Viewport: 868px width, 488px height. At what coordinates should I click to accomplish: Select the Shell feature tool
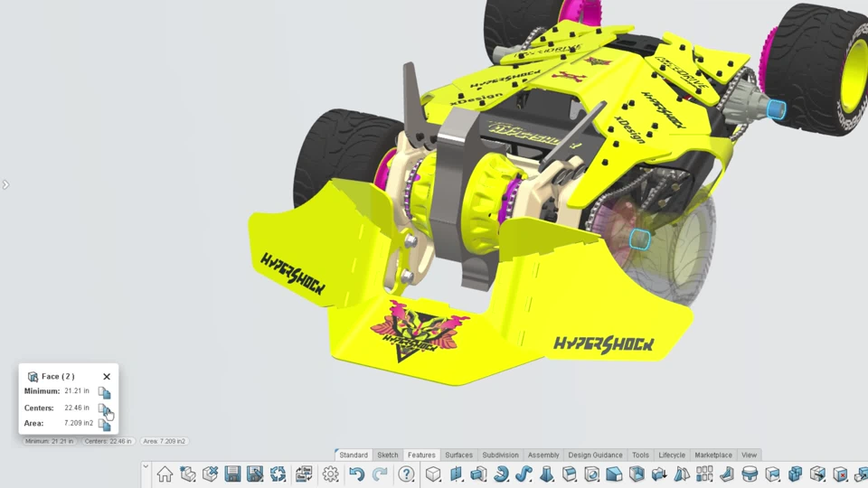pyautogui.click(x=637, y=474)
